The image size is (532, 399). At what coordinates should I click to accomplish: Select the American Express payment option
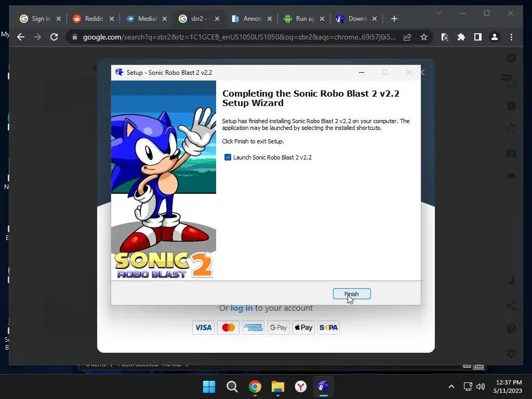coord(254,327)
